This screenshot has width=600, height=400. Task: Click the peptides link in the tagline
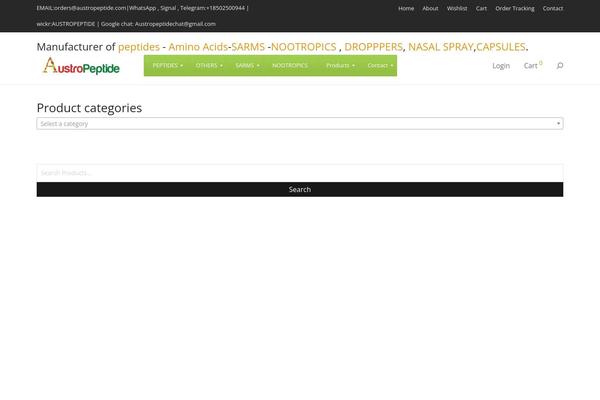pos(139,47)
